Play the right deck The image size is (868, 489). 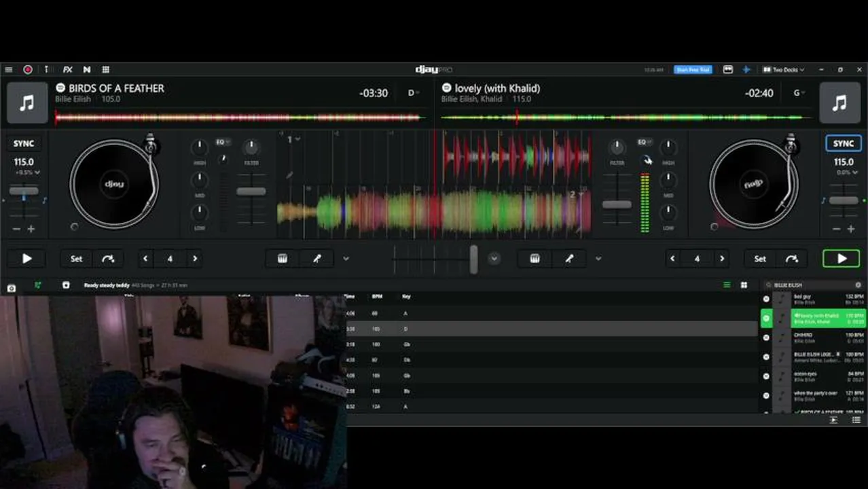tap(842, 259)
